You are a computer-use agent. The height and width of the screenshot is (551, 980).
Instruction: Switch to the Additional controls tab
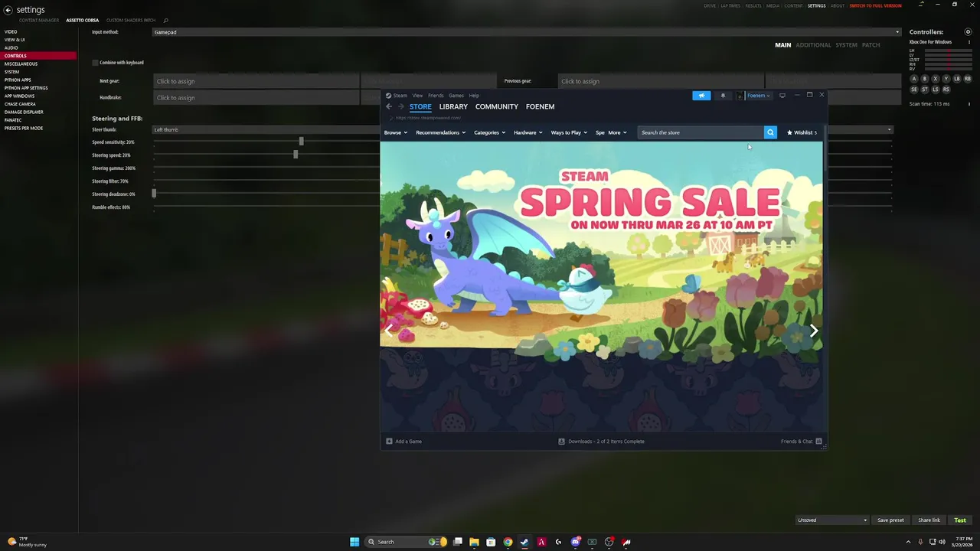(x=813, y=45)
